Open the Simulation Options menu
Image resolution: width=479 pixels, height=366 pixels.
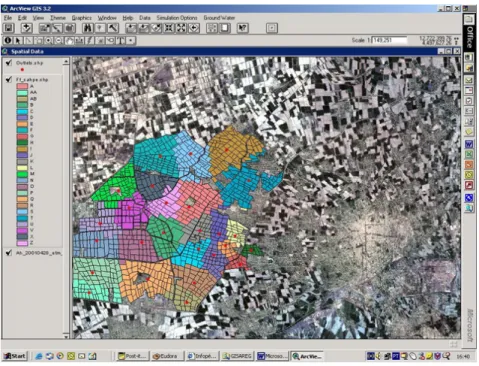click(177, 18)
